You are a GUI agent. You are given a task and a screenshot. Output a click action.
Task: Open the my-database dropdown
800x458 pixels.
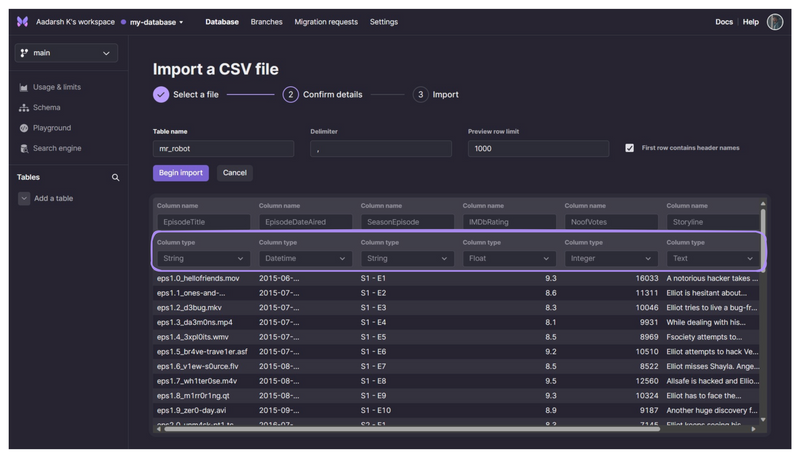point(156,22)
